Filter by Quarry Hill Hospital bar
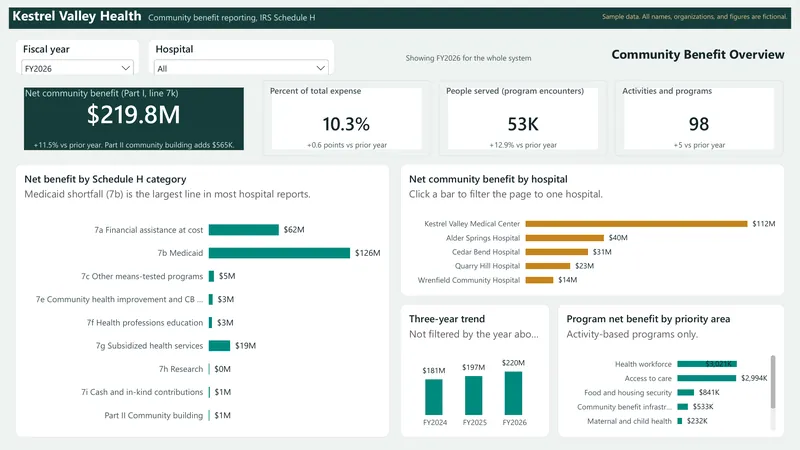This screenshot has width=800, height=450. (547, 266)
